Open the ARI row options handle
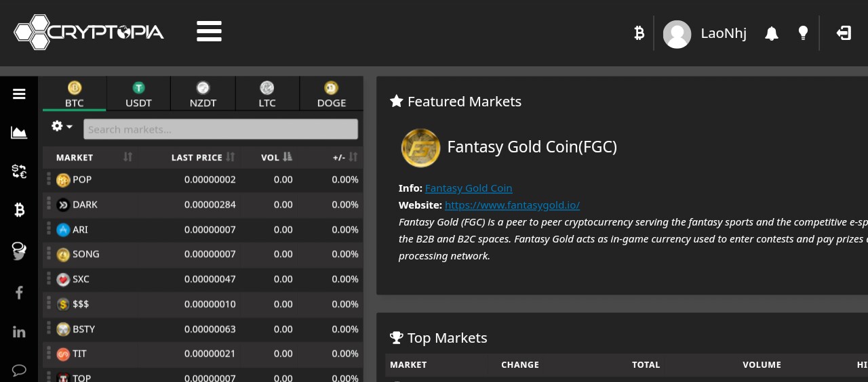 click(x=49, y=229)
